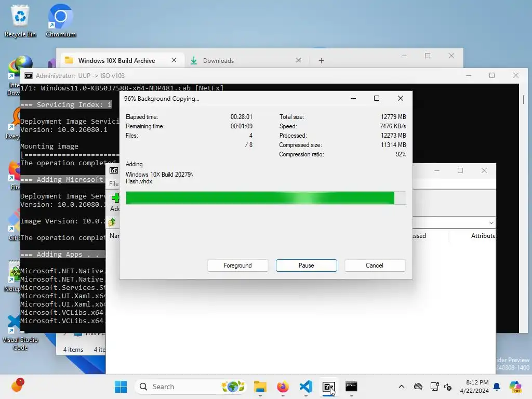Image resolution: width=532 pixels, height=399 pixels.
Task: Click the Command Prompt title bar icon
Action: point(29,76)
